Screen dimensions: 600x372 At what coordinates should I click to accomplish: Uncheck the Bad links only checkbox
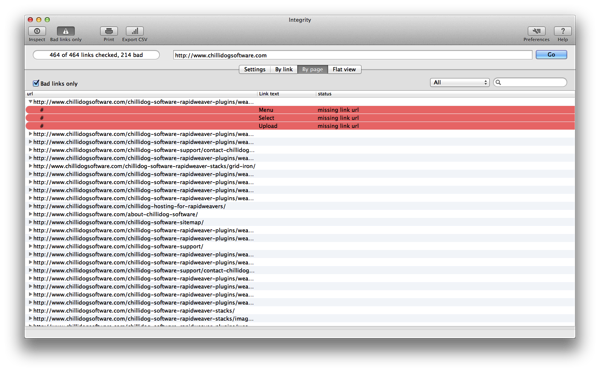[x=36, y=83]
